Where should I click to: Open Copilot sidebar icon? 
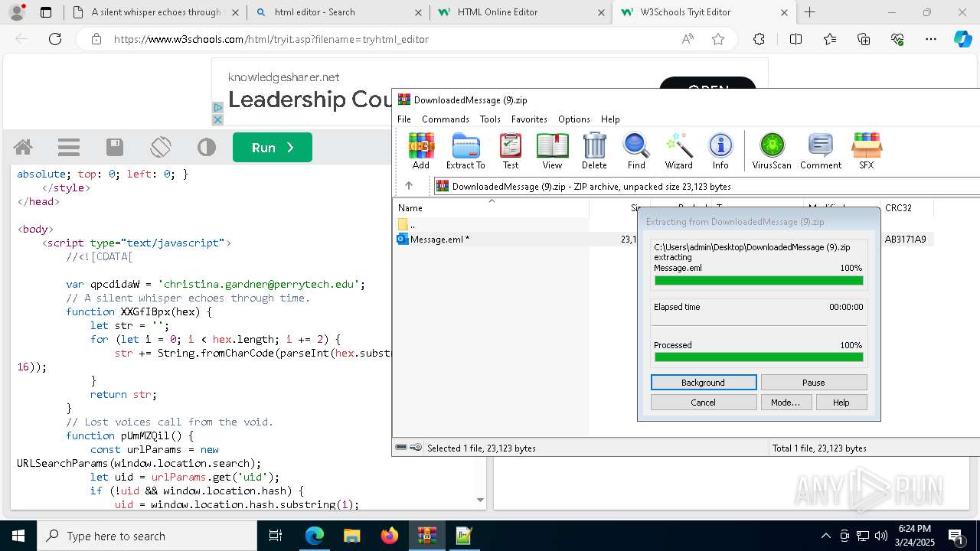coord(962,39)
